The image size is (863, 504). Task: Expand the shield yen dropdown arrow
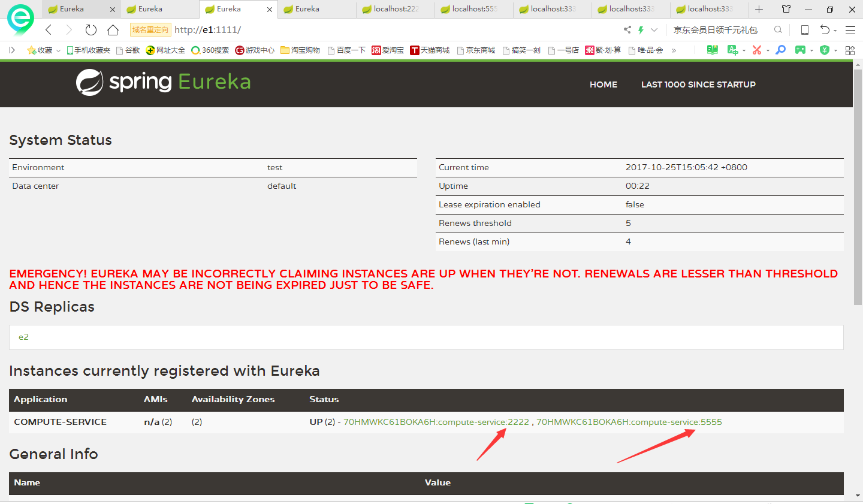835,51
